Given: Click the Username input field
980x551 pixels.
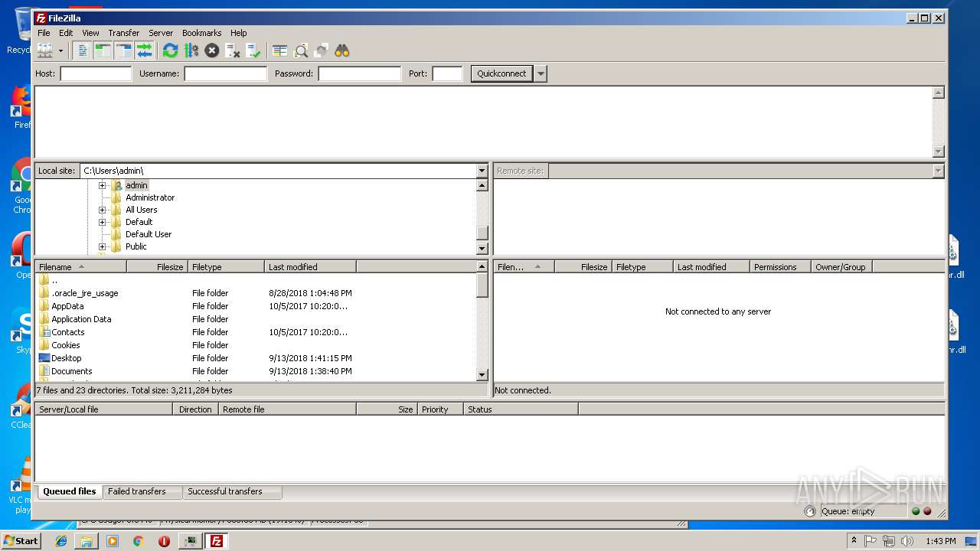Looking at the screenshot, I should coord(225,73).
